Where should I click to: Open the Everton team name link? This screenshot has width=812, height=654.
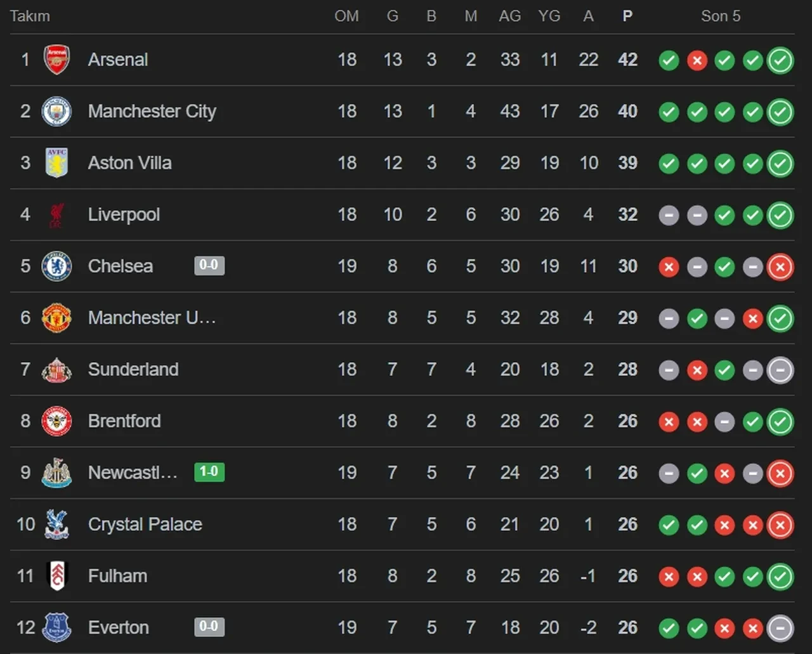(119, 628)
